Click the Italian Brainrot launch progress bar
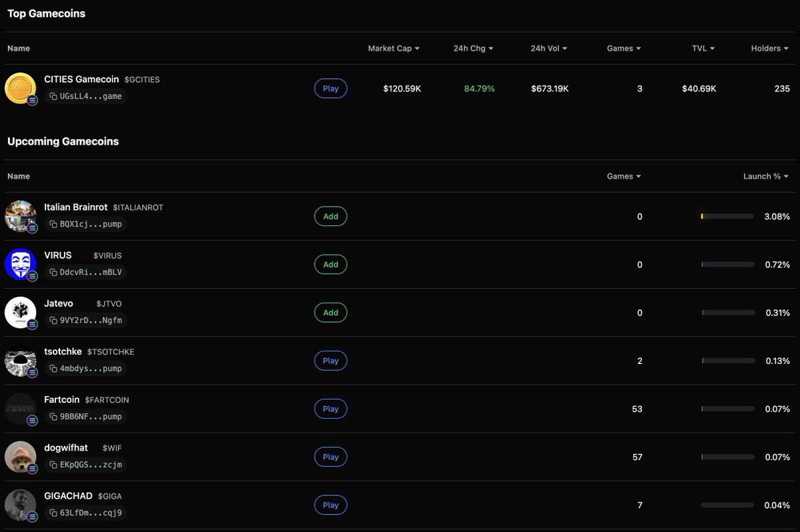The height and width of the screenshot is (532, 800). coord(727,217)
